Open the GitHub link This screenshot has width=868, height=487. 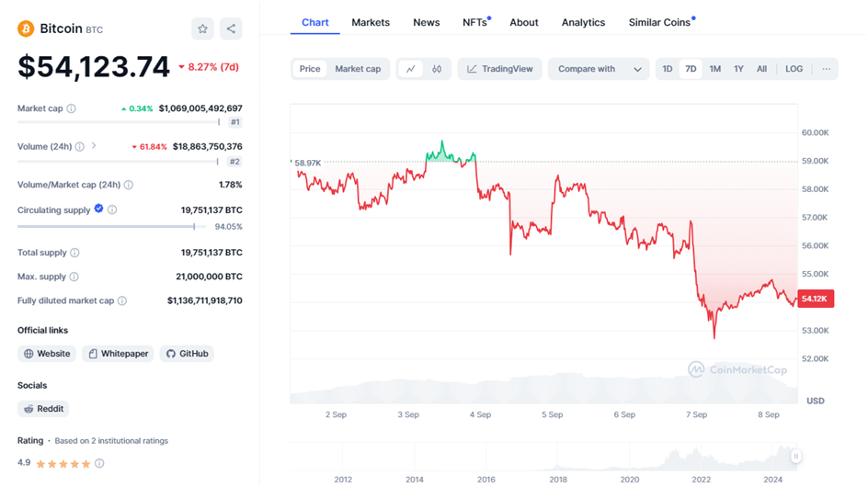point(187,354)
